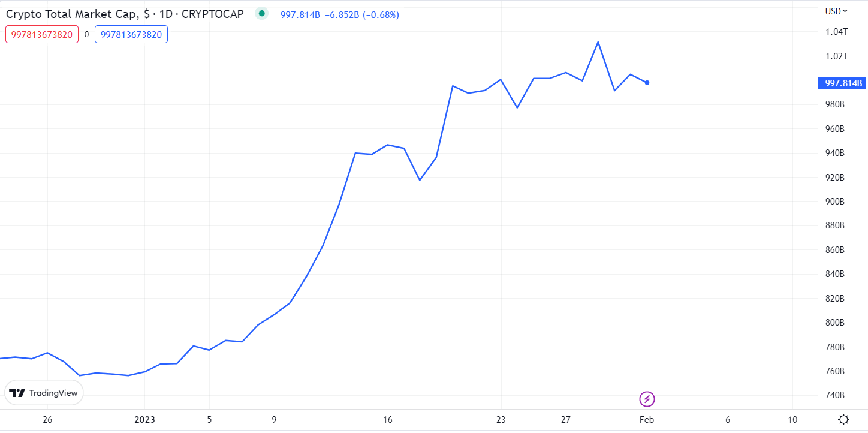Click the spread value 0 between price boxes

point(86,35)
